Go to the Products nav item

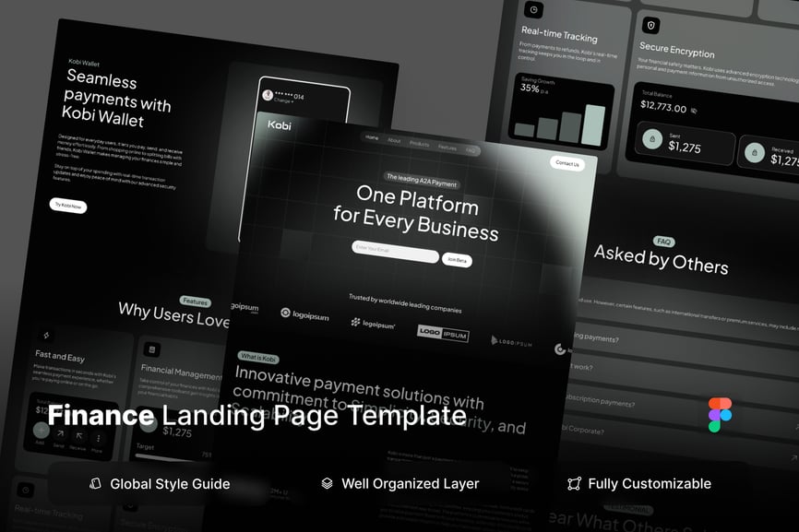coord(419,144)
